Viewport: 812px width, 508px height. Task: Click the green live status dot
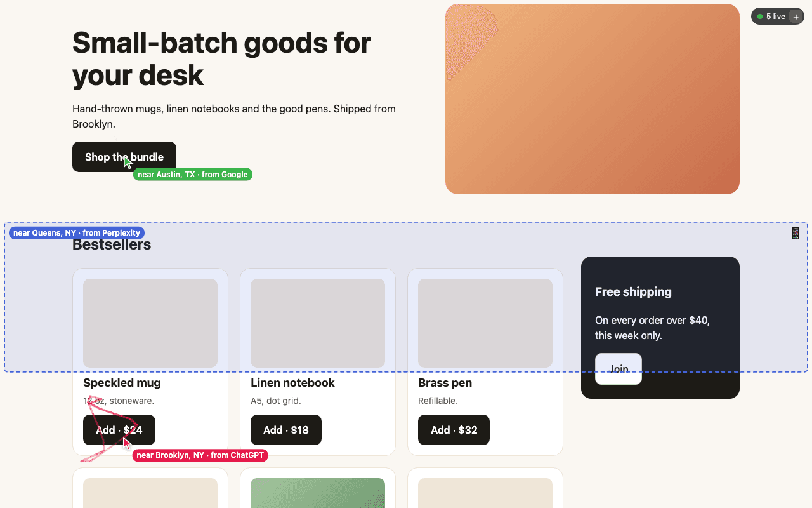pyautogui.click(x=760, y=17)
